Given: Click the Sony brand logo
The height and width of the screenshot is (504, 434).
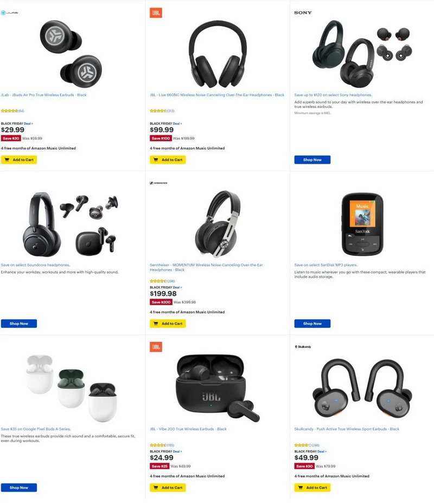Looking at the screenshot, I should click(303, 13).
